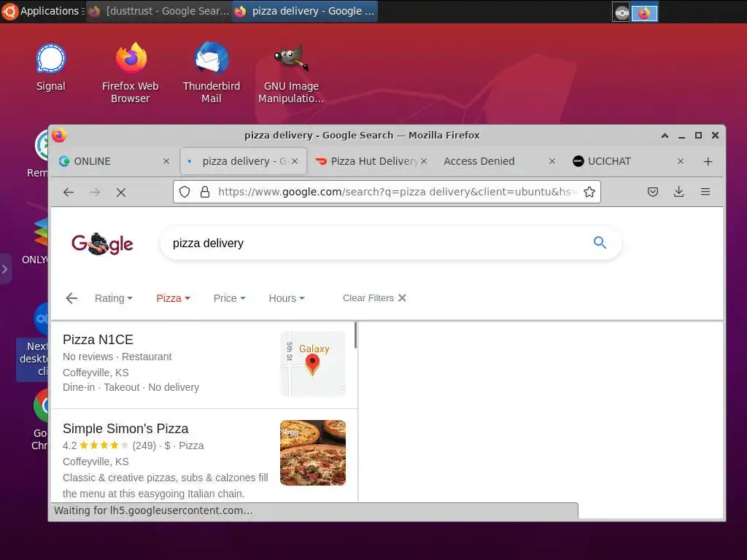
Task: Close the Access Denied tab
Action: pyautogui.click(x=552, y=161)
